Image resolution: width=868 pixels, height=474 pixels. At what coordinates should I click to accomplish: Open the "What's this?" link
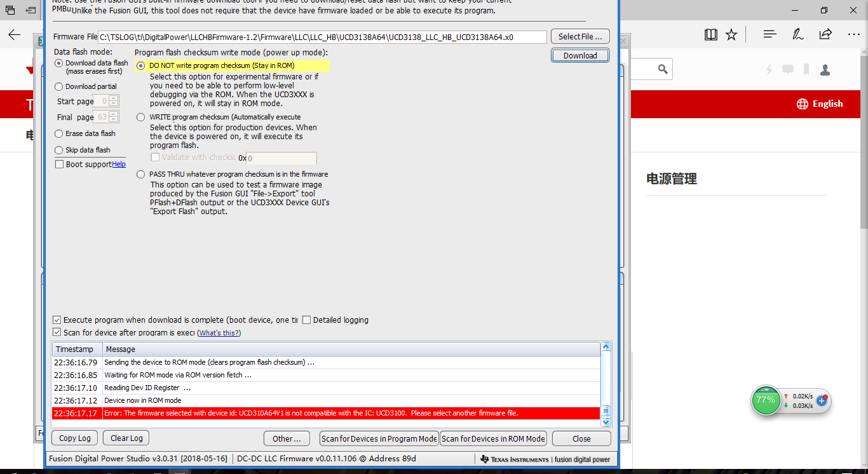coord(220,333)
